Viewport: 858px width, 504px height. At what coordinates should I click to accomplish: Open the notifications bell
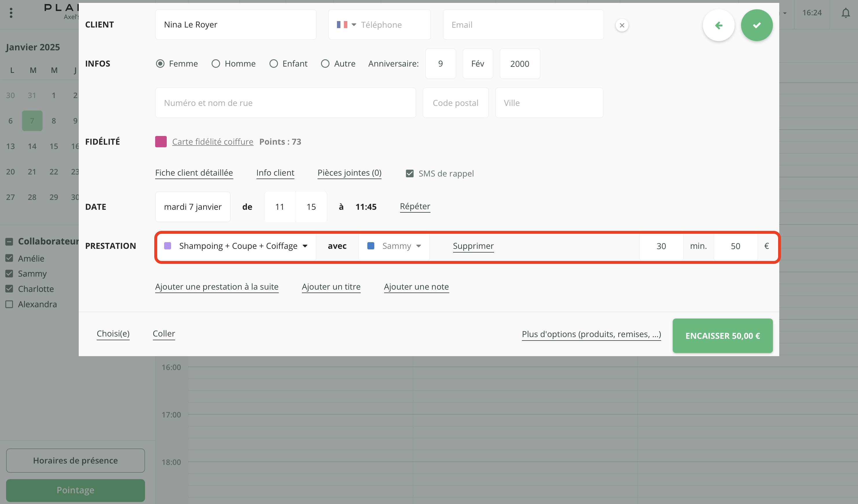point(845,13)
